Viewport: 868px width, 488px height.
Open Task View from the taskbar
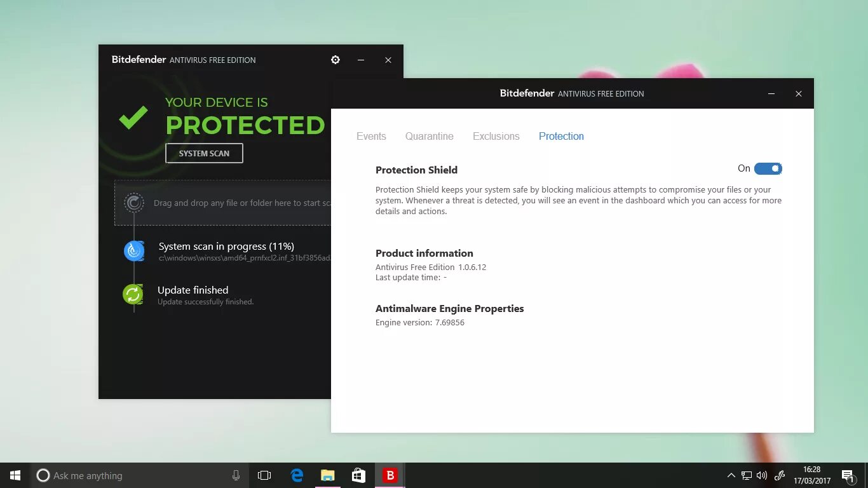click(264, 475)
